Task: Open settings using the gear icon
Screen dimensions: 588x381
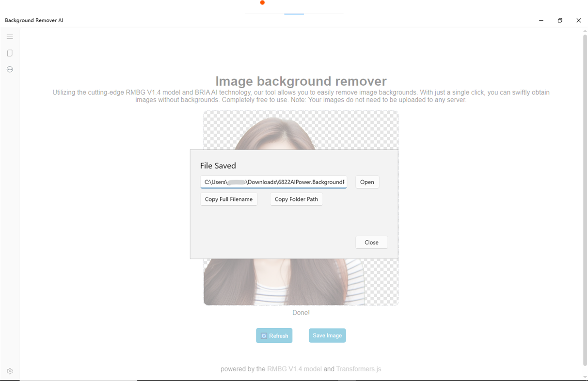Action: point(10,370)
